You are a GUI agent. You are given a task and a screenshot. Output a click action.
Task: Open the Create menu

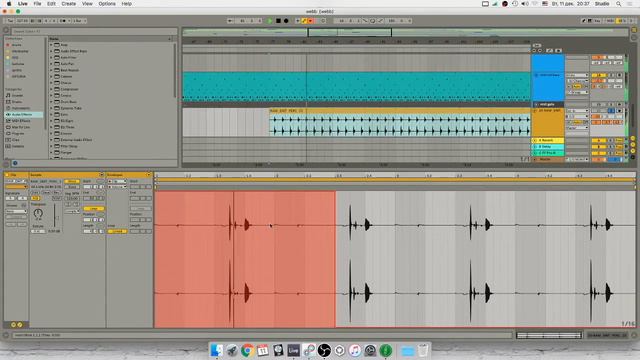pos(69,4)
